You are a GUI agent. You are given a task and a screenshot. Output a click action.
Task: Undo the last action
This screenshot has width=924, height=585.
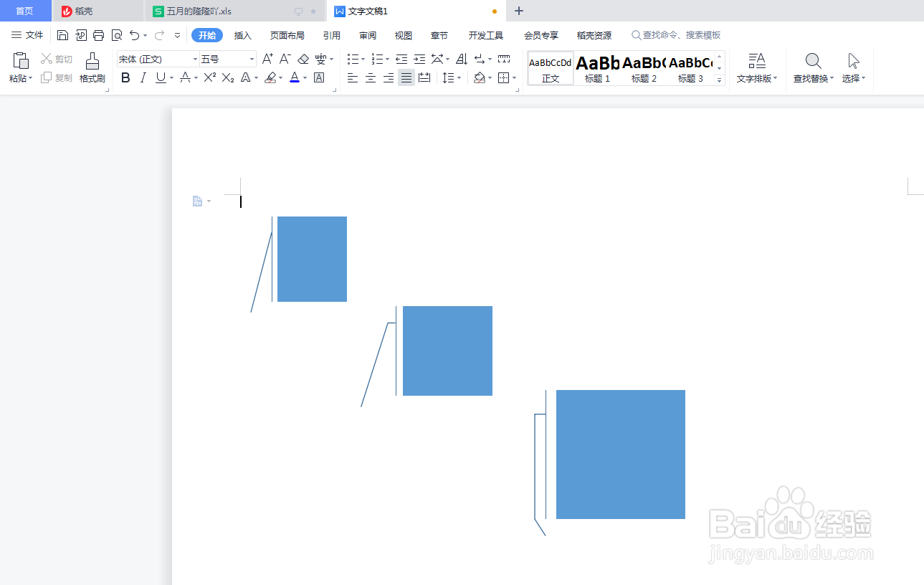tap(134, 35)
